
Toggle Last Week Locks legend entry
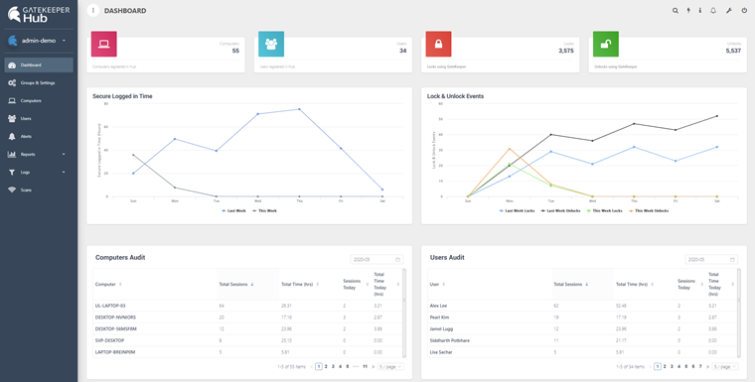click(x=517, y=211)
